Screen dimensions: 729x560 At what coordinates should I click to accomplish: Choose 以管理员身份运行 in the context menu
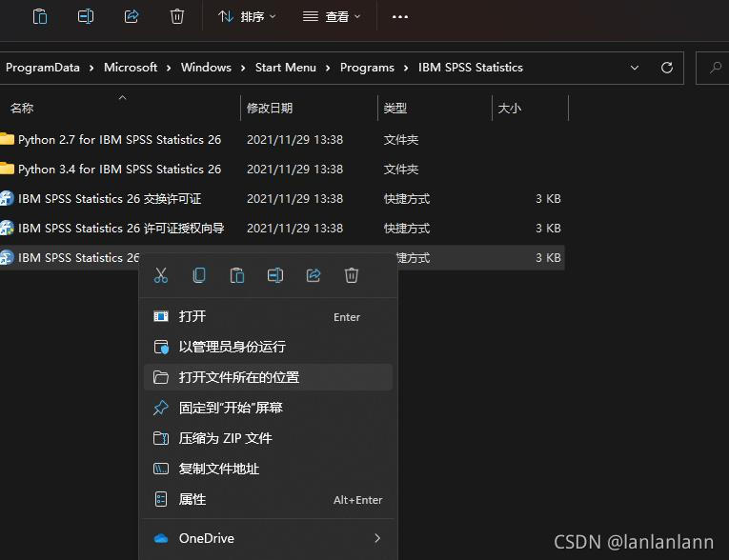point(269,347)
